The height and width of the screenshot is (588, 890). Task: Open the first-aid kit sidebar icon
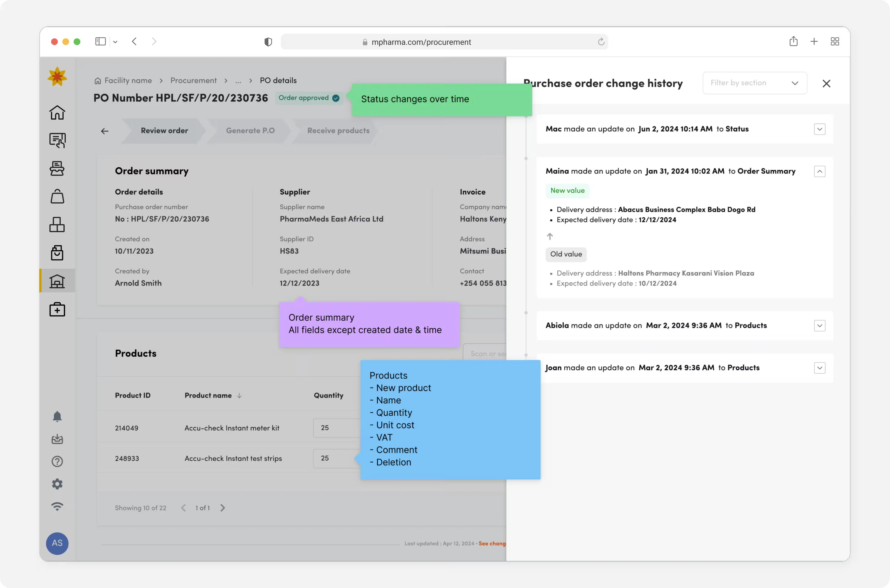pyautogui.click(x=57, y=309)
